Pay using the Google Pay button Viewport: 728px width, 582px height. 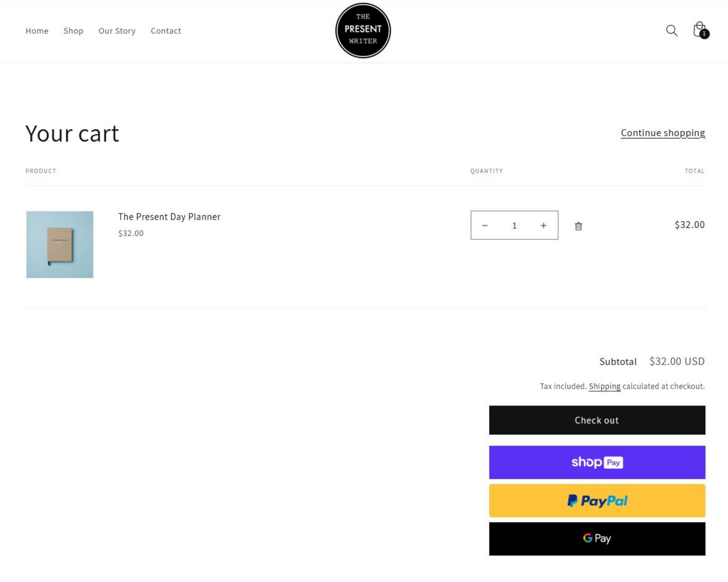click(x=597, y=539)
